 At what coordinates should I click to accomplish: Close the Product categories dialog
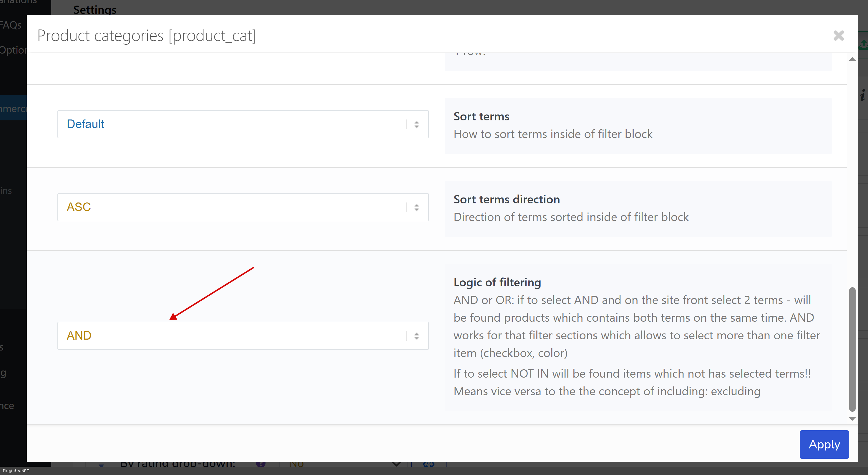pyautogui.click(x=838, y=35)
